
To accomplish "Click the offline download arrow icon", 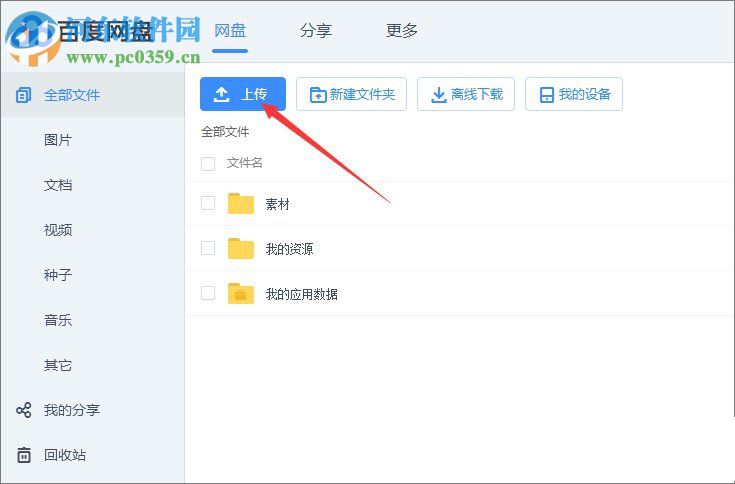I will point(438,95).
